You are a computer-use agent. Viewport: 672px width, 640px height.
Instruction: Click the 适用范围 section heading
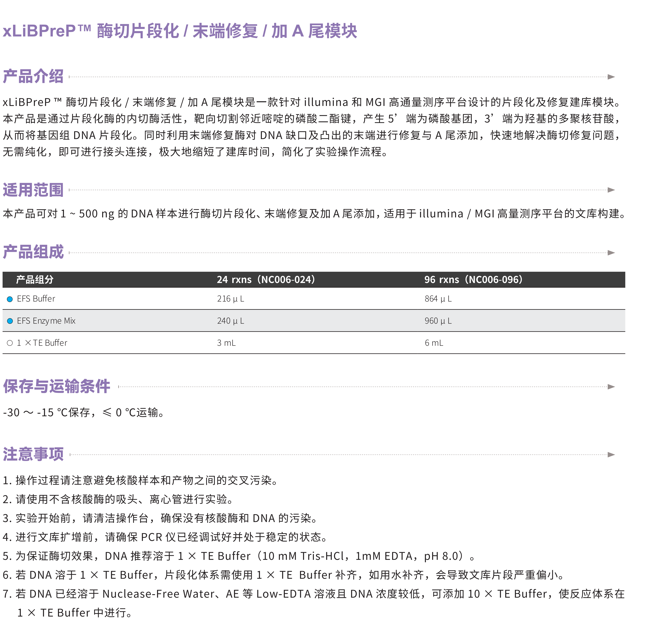(x=33, y=190)
